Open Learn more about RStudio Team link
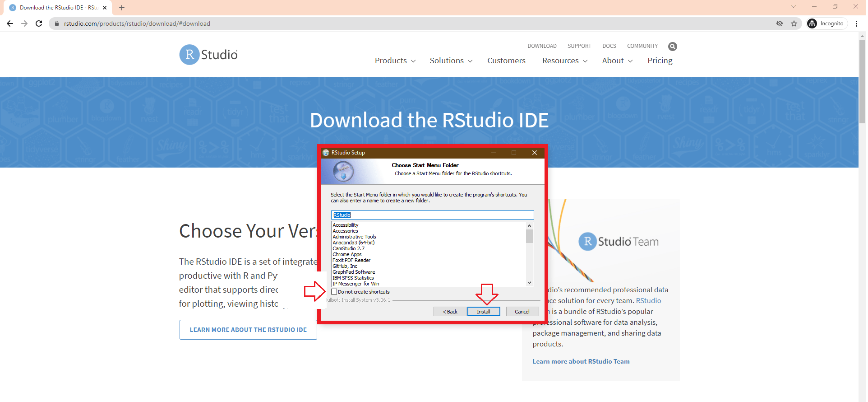868x402 pixels. click(581, 361)
